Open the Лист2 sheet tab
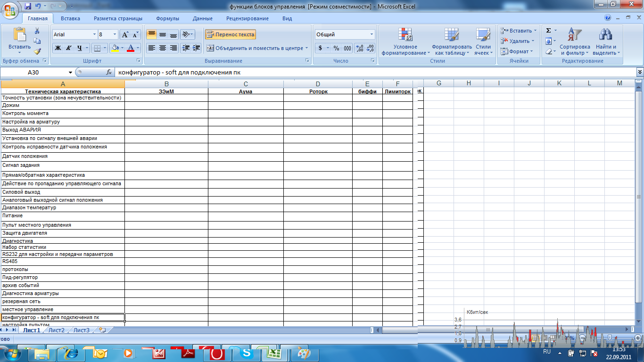The height and width of the screenshot is (362, 644). coord(56,330)
